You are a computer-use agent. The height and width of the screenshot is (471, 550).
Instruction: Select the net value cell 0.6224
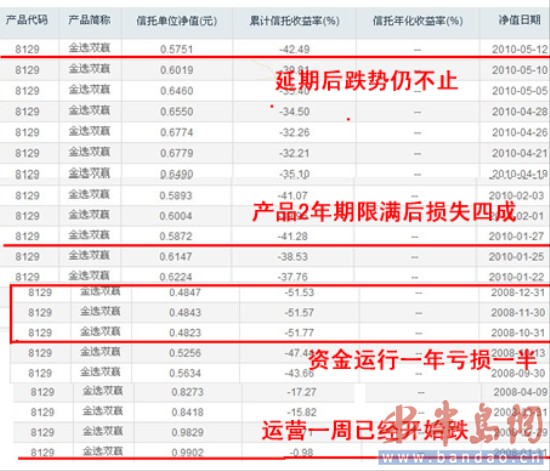(x=176, y=277)
